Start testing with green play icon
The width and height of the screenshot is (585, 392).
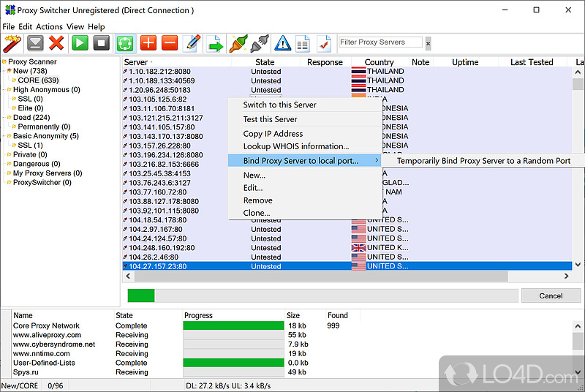[x=80, y=43]
